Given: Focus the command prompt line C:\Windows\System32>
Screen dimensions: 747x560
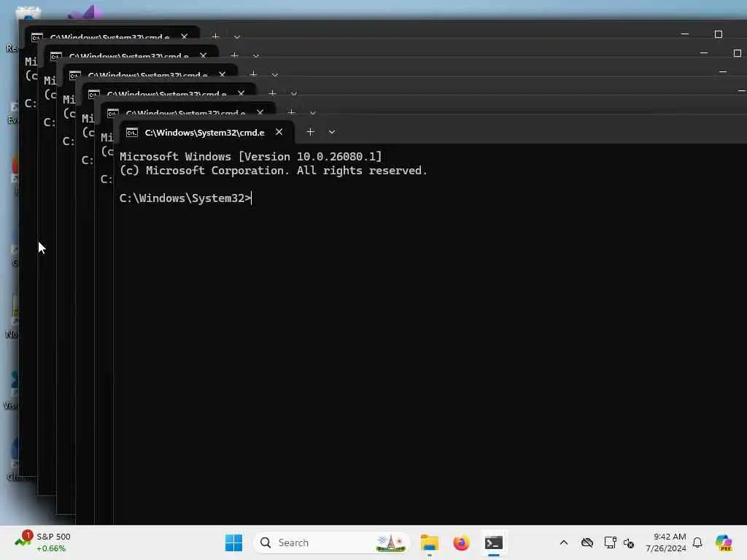Looking at the screenshot, I should pos(185,198).
